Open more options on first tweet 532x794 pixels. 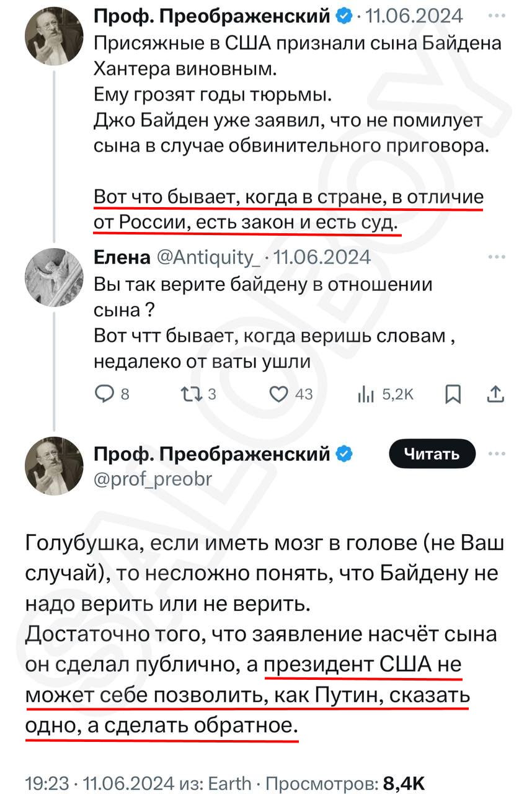pos(496,16)
